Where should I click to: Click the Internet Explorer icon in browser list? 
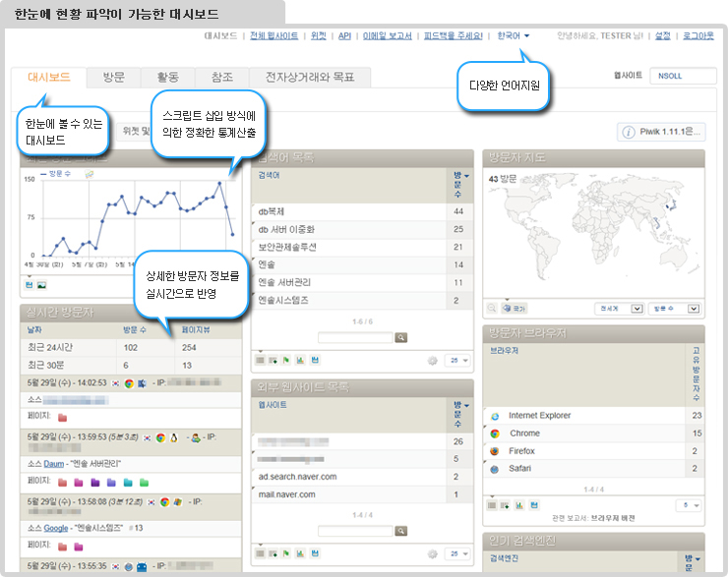tap(495, 416)
